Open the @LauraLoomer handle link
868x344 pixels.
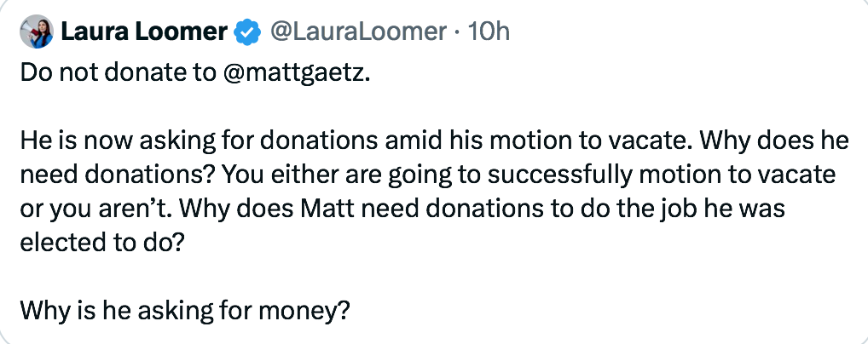pos(358,32)
